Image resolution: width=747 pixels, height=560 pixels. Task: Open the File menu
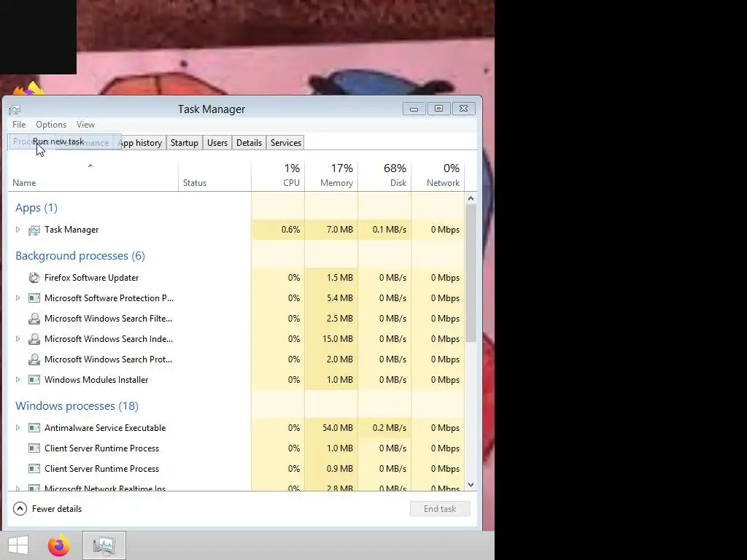pyautogui.click(x=19, y=125)
